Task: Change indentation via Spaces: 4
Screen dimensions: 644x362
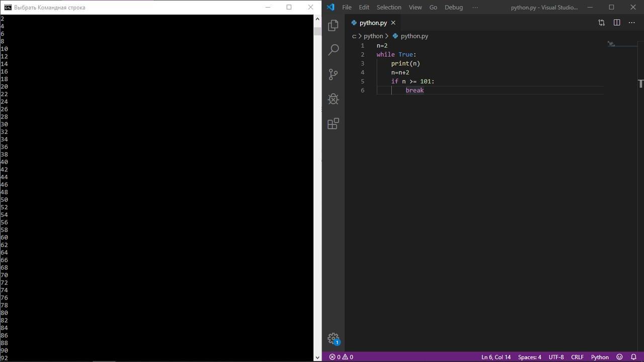Action: point(529,357)
